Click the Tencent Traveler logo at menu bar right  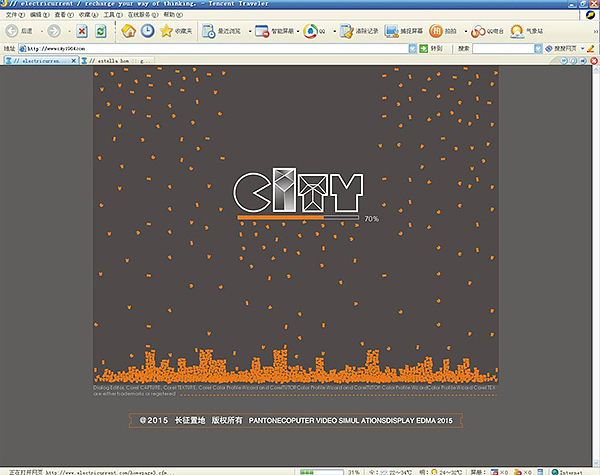coord(590,15)
